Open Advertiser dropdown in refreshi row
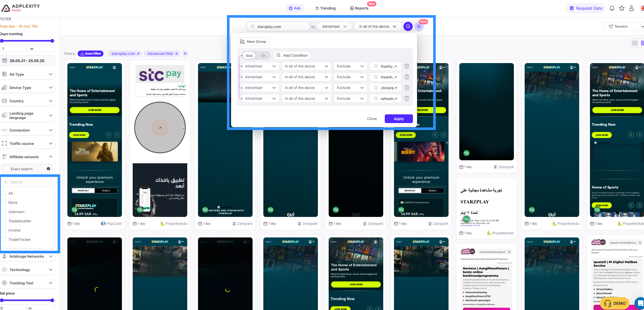The width and height of the screenshot is (644, 310). [x=260, y=98]
